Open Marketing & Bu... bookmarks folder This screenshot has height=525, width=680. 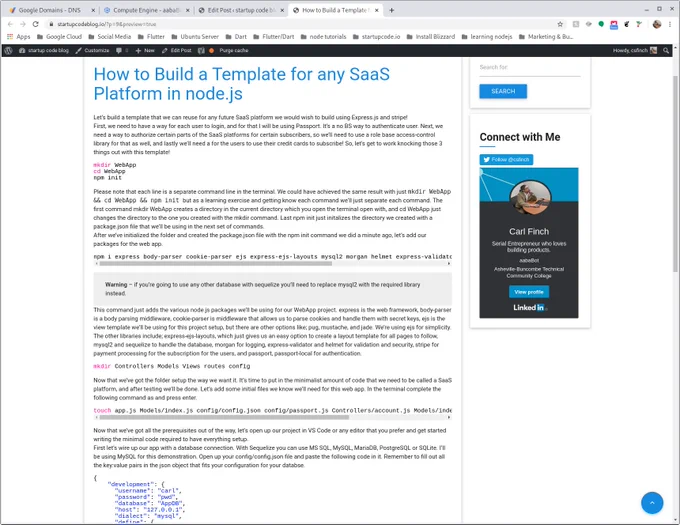pos(546,37)
